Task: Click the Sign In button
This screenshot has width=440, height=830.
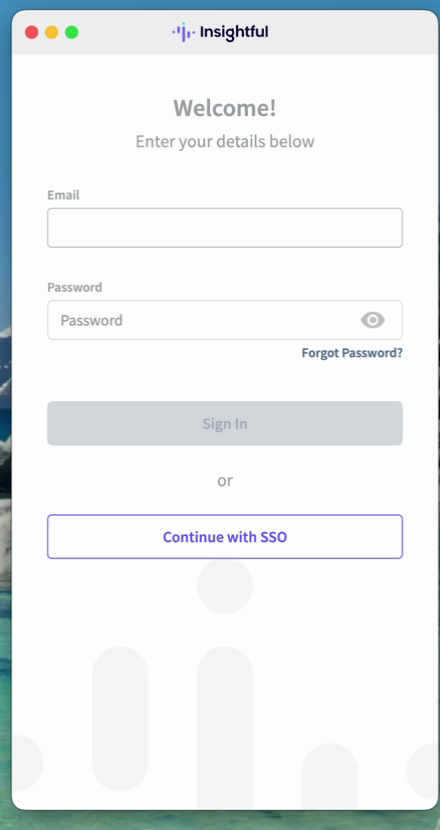Action: pos(225,423)
